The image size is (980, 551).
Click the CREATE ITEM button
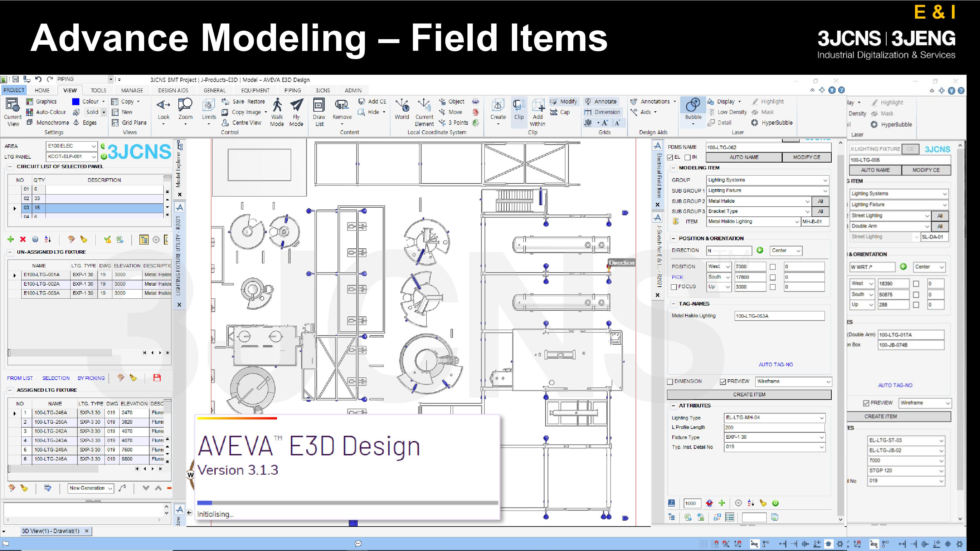click(749, 394)
